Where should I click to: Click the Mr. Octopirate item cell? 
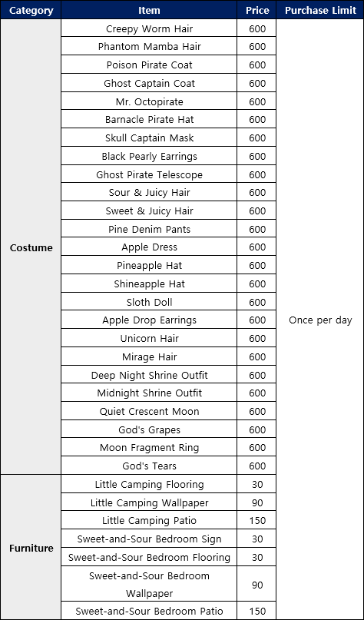149,101
